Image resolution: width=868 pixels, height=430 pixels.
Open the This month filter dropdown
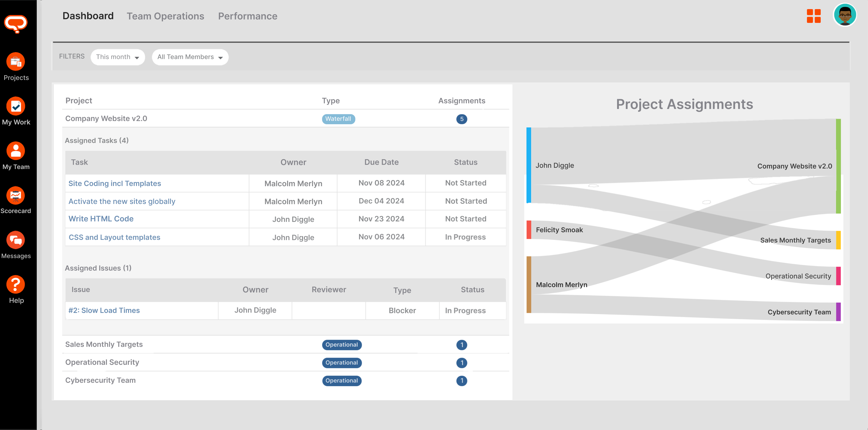(x=118, y=57)
